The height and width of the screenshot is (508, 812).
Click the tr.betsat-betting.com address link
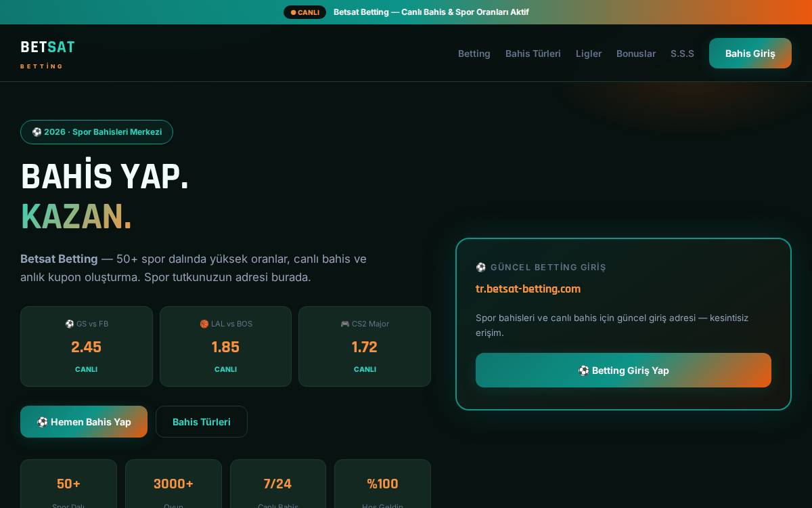528,289
